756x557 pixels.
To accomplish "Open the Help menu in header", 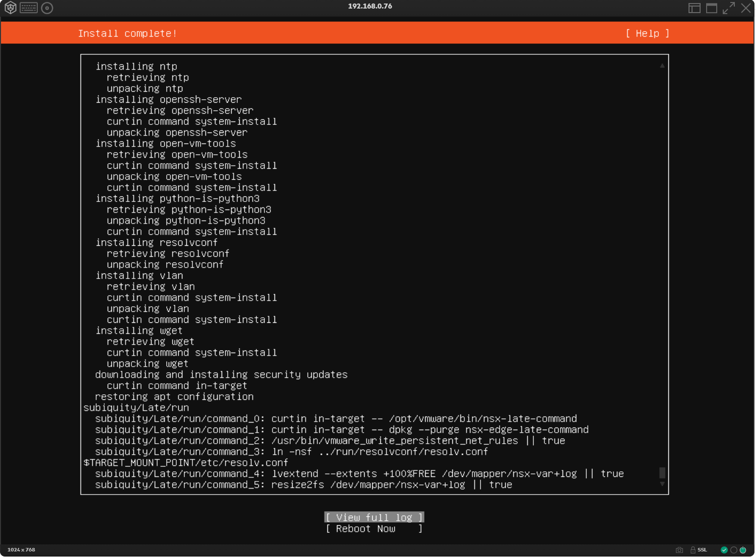I will 647,34.
